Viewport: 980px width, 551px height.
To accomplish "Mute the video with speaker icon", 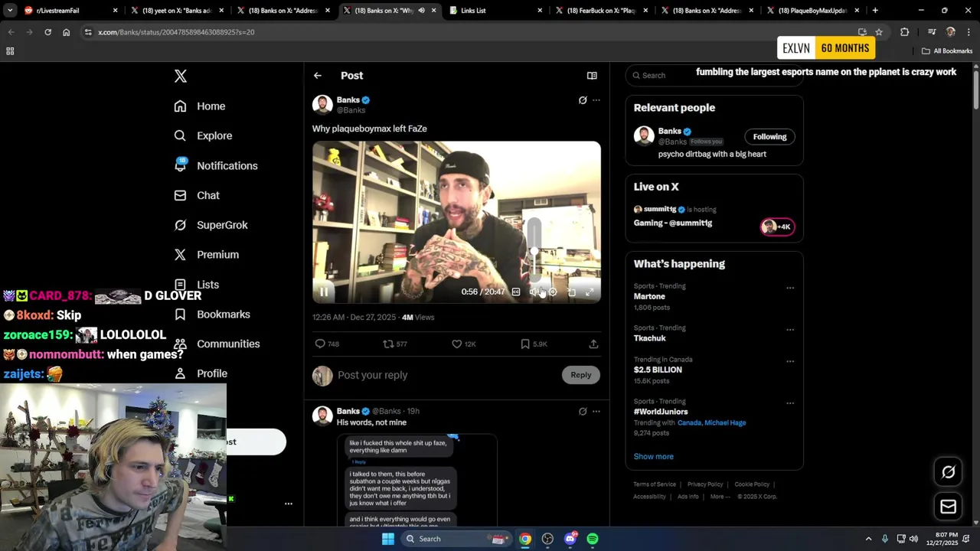I will coord(534,292).
